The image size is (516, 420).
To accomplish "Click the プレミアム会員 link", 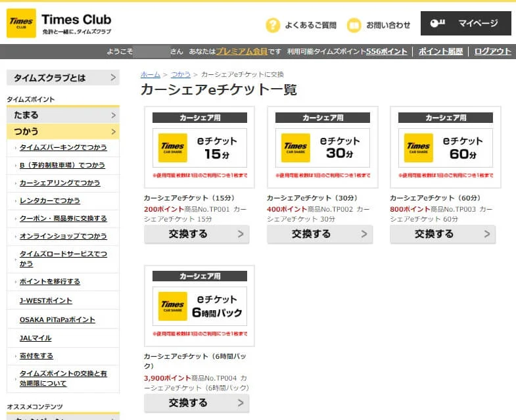I will pos(241,52).
